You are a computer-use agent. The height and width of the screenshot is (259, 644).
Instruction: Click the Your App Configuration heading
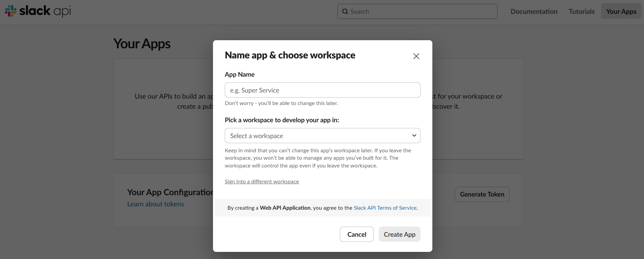coord(170,192)
